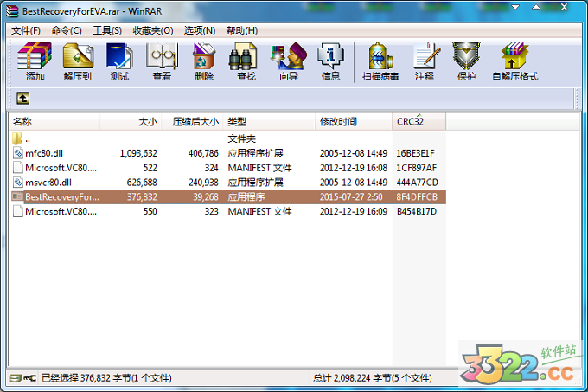Click CRC value 16BE3E1F
This screenshot has width=588, height=392.
coord(415,153)
